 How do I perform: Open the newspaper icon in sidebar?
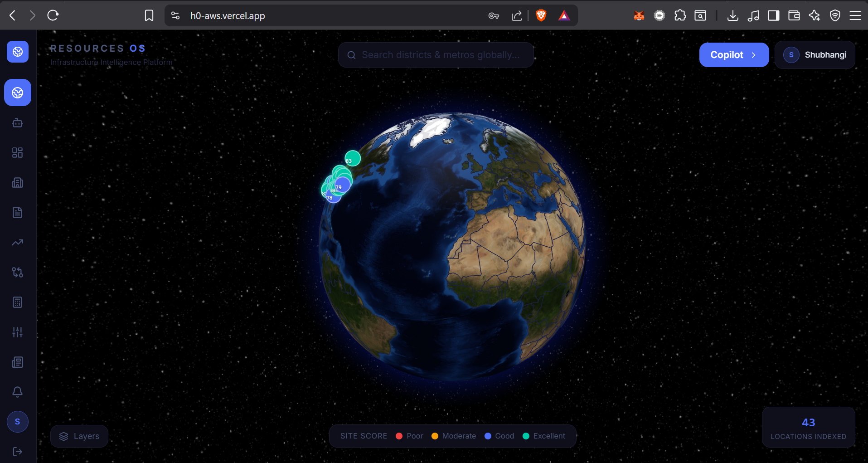click(x=17, y=362)
